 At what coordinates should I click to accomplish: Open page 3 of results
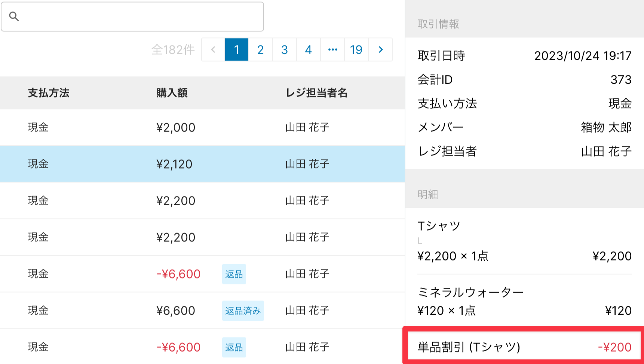285,49
